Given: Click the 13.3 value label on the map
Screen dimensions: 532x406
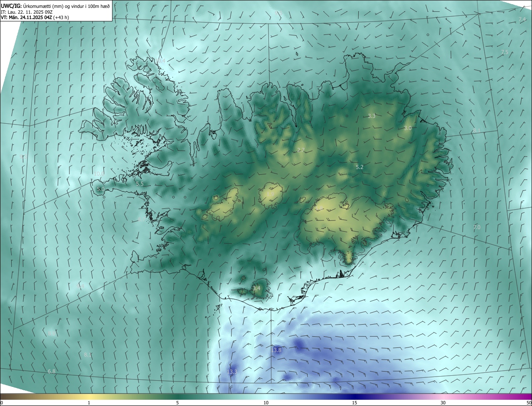Looking at the screenshot, I should pyautogui.click(x=232, y=372).
